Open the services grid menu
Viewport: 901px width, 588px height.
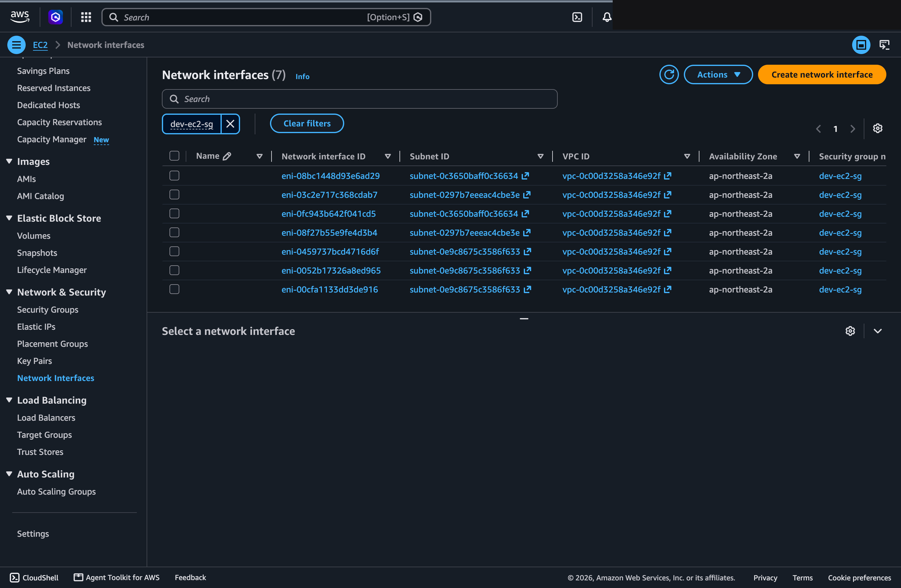click(86, 17)
